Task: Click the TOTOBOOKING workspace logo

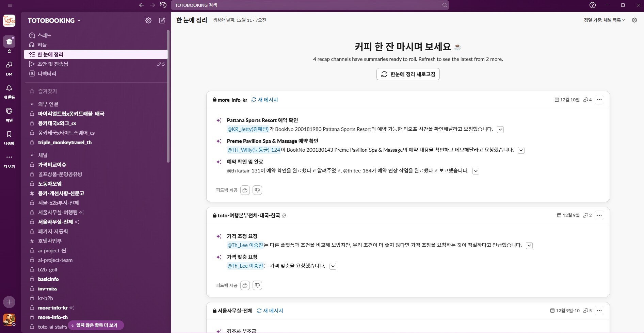Action: point(9,21)
